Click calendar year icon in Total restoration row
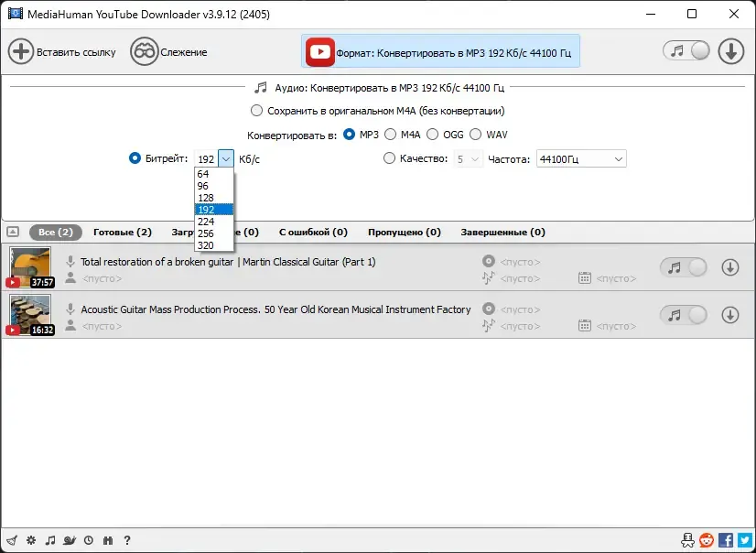Image resolution: width=756 pixels, height=553 pixels. pos(584,277)
